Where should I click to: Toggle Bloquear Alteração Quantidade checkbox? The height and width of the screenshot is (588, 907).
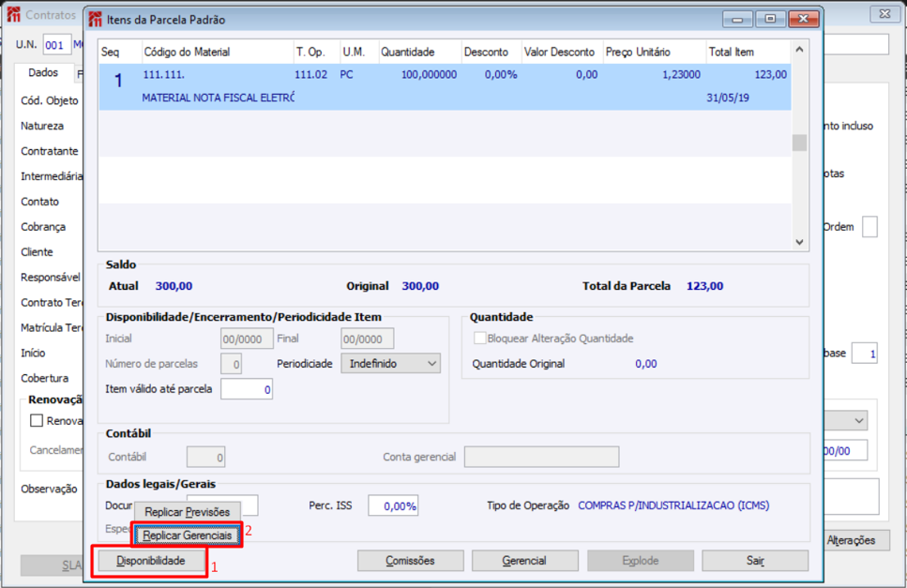click(x=479, y=339)
